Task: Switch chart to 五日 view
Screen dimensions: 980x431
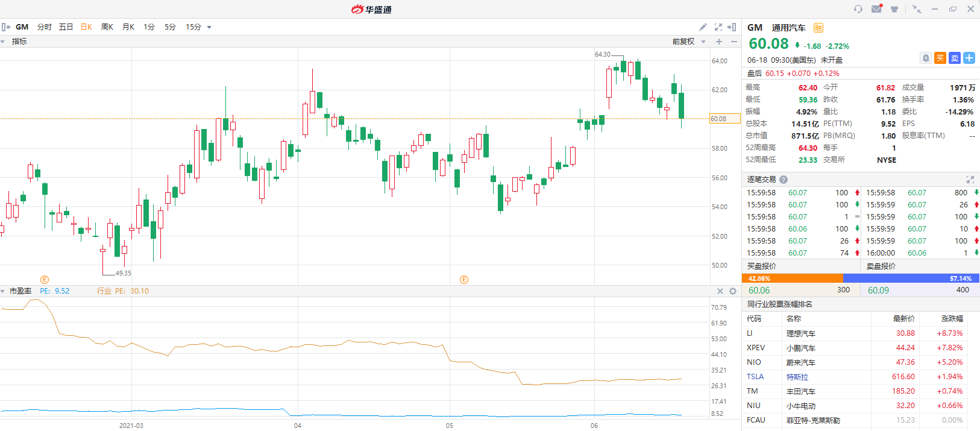Action: (x=66, y=27)
